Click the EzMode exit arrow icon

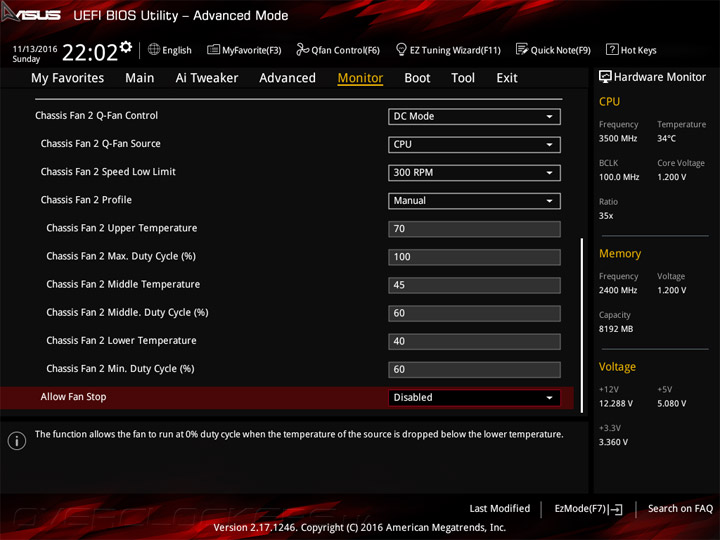tap(615, 509)
